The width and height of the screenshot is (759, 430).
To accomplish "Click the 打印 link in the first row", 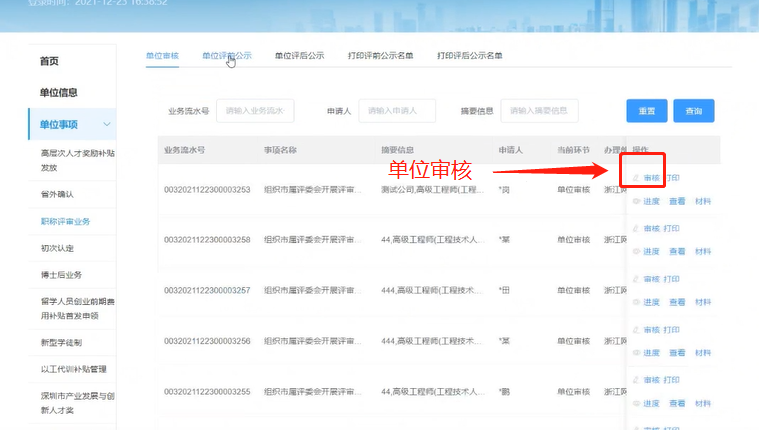I will (672, 177).
